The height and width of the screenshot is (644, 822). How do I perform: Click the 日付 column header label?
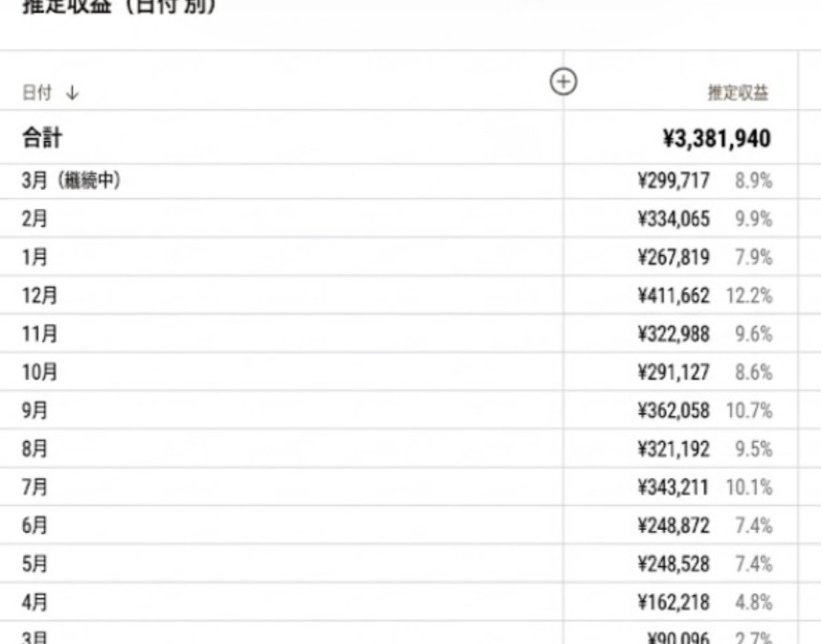click(x=38, y=93)
